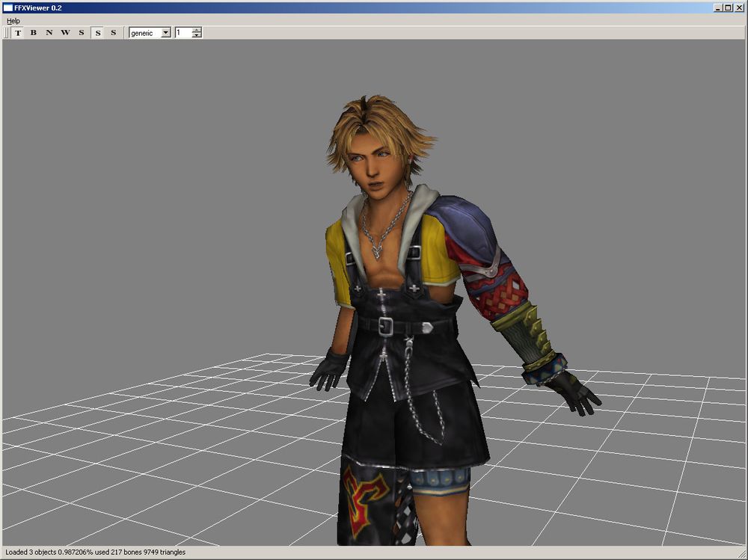Open the FFXViewer title bar system icon
The height and width of the screenshot is (560, 748).
click(x=8, y=7)
